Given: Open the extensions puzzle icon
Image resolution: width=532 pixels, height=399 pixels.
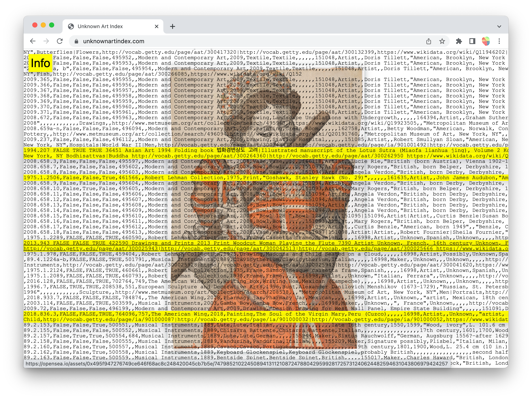Looking at the screenshot, I should (x=459, y=41).
